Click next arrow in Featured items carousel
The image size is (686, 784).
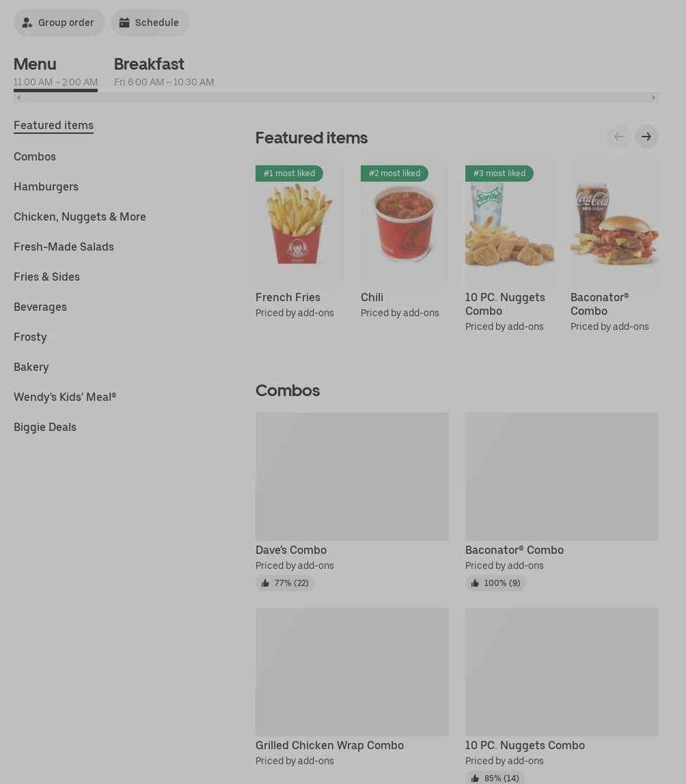tap(646, 137)
